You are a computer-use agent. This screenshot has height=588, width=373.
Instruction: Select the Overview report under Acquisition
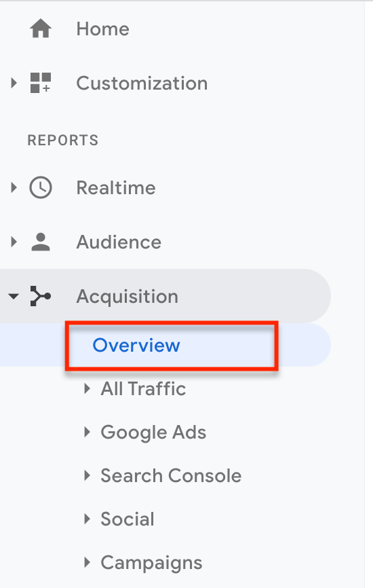point(136,345)
